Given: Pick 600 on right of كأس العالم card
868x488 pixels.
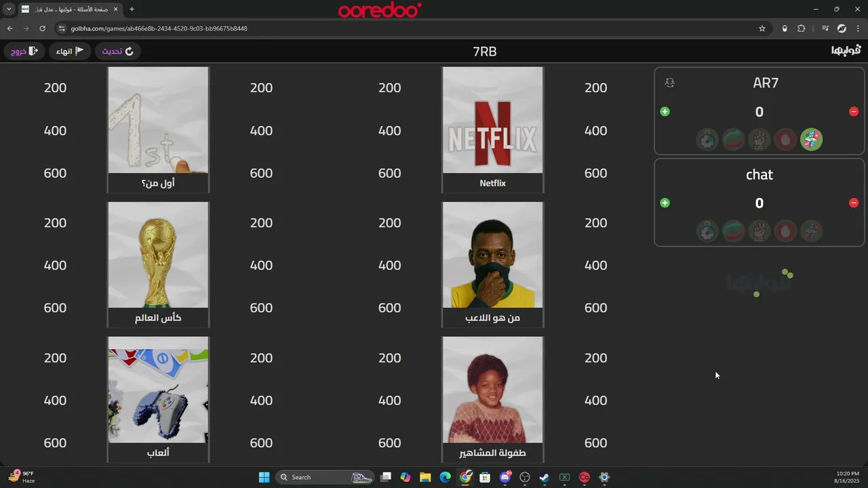Looking at the screenshot, I should pos(261,308).
